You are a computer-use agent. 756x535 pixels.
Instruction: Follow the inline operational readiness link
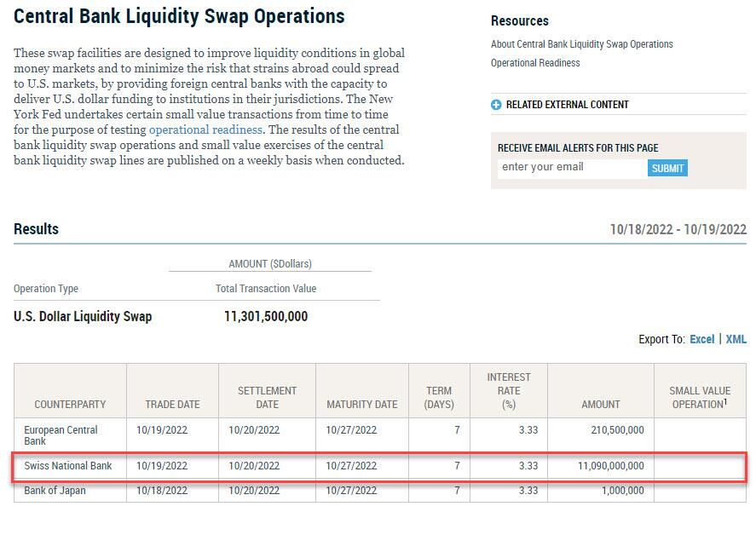point(205,129)
